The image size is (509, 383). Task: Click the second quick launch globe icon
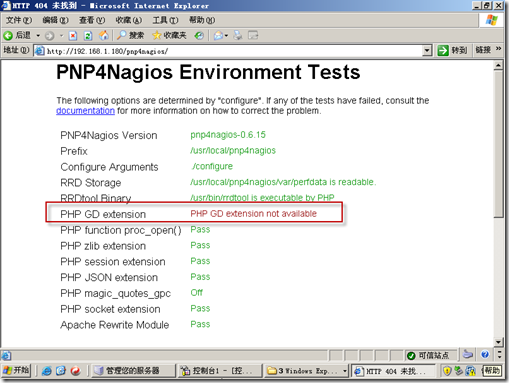point(61,371)
